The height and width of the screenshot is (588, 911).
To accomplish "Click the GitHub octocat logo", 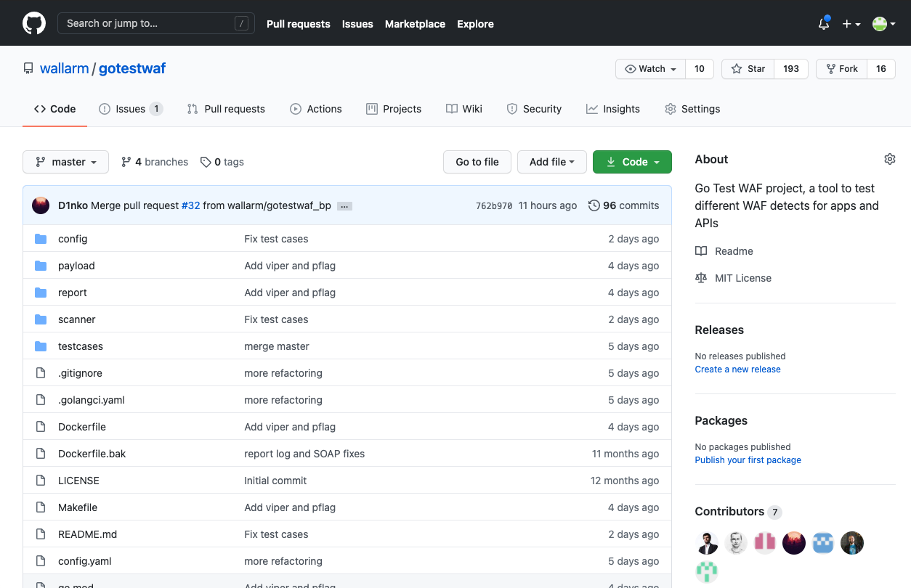I will coord(34,23).
